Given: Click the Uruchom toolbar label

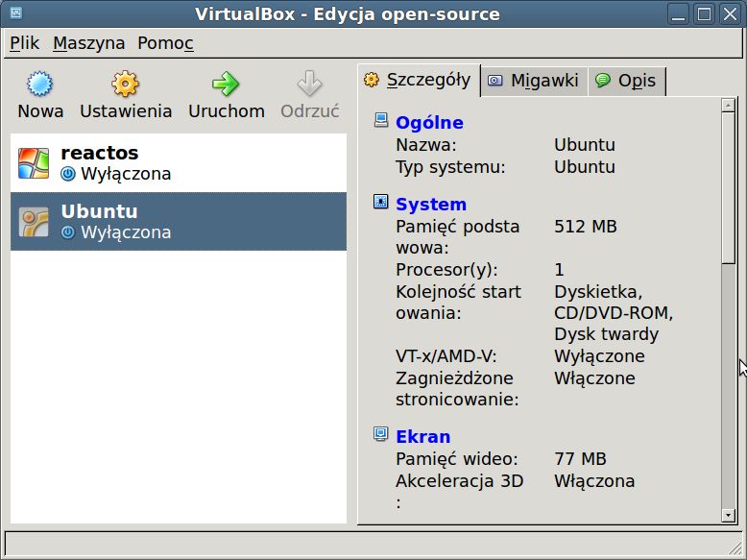Looking at the screenshot, I should tap(227, 111).
